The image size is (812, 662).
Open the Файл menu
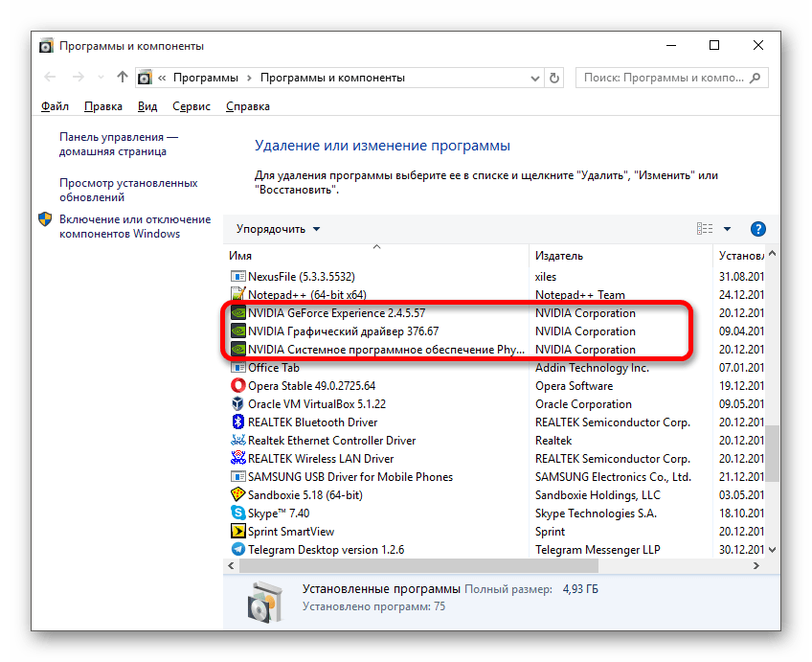[55, 106]
